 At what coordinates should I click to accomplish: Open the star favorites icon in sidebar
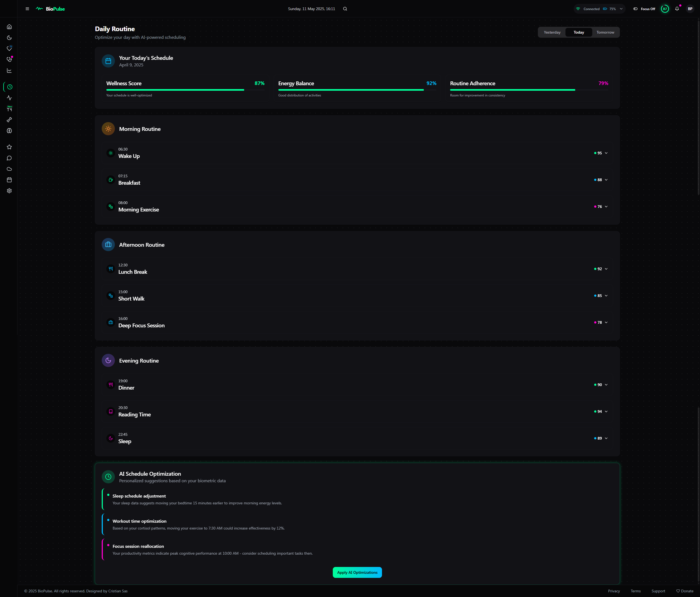[x=10, y=147]
